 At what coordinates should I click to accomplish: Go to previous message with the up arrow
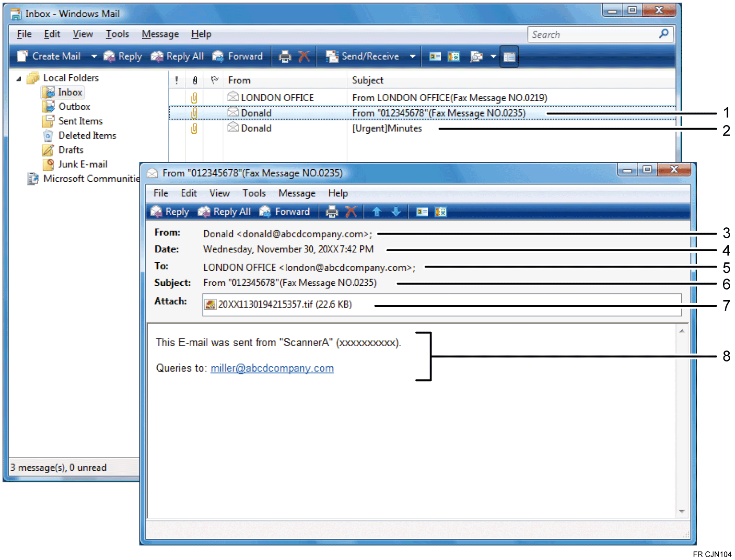[x=376, y=211]
